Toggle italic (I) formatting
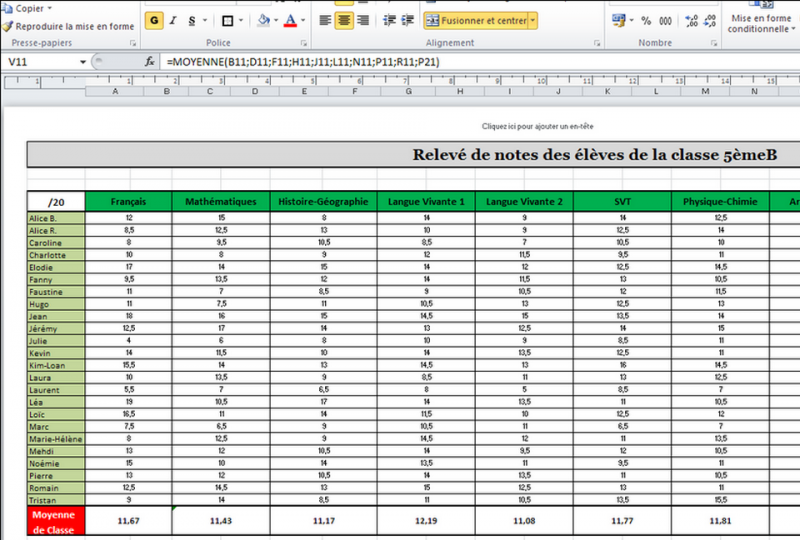This screenshot has height=540, width=800. (x=173, y=20)
